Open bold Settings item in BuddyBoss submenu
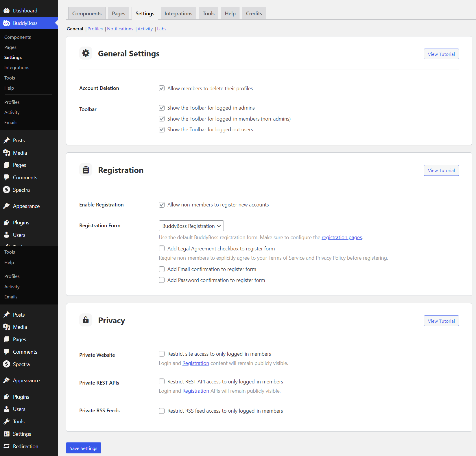The width and height of the screenshot is (476, 456). (x=13, y=58)
